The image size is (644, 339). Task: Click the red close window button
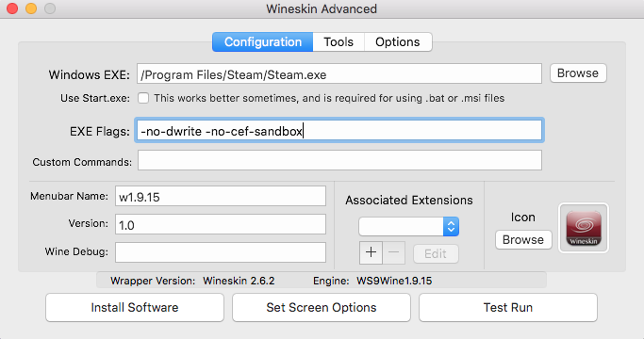point(12,8)
